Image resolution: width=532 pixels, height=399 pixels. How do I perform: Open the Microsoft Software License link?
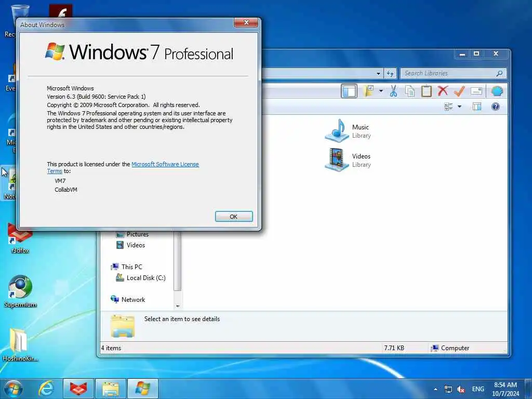(x=165, y=164)
